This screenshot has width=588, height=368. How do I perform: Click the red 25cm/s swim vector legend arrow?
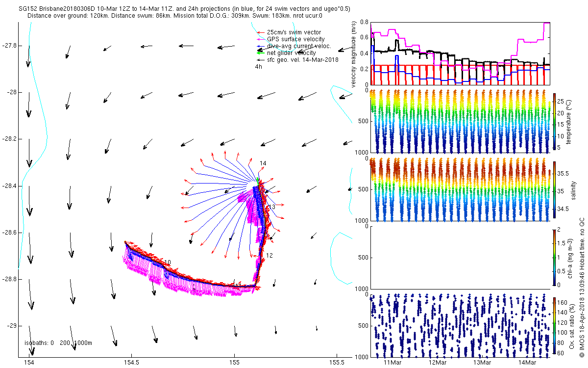click(x=260, y=32)
